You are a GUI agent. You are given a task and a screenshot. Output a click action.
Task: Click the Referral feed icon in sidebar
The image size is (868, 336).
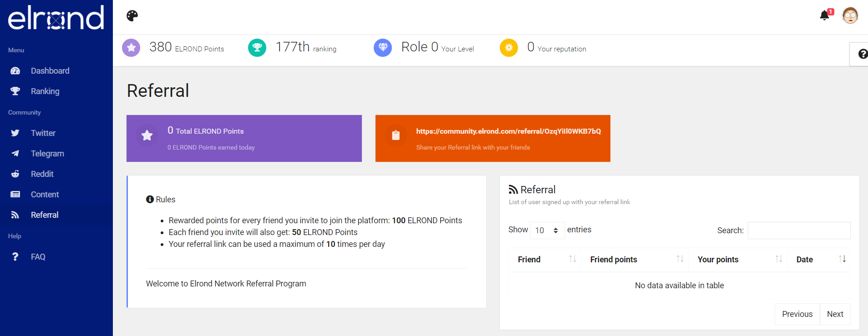point(15,215)
